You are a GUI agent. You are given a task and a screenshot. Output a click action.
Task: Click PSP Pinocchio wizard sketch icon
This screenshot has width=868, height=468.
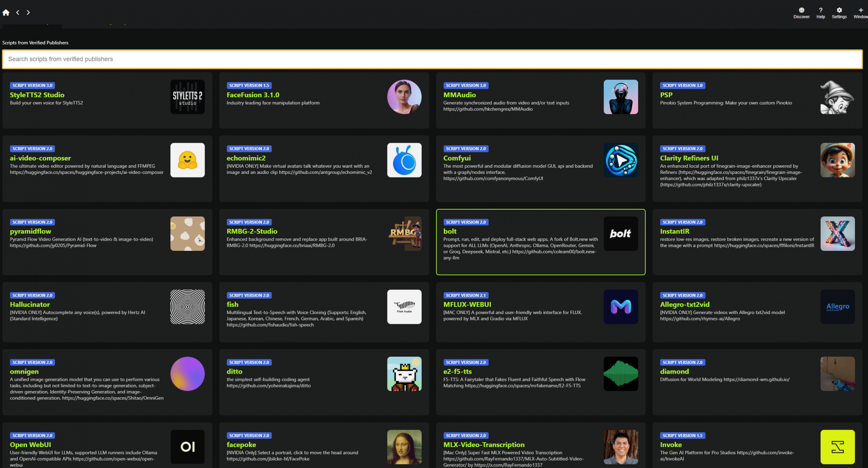[837, 97]
